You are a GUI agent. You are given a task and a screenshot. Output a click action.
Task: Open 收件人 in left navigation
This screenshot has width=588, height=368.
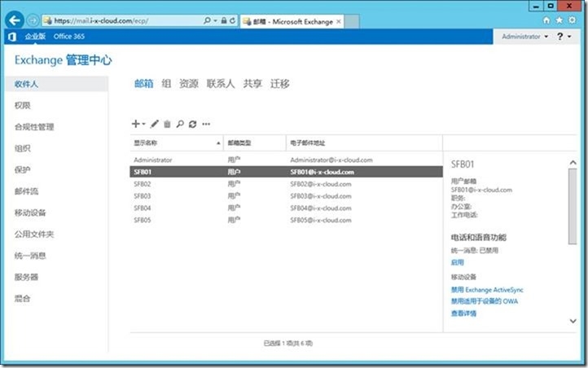click(x=57, y=84)
